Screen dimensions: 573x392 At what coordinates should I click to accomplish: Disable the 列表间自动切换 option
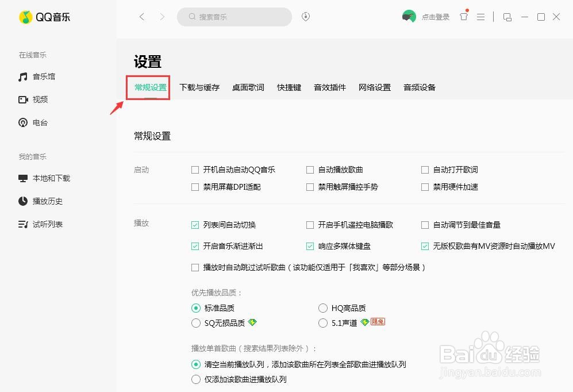pyautogui.click(x=195, y=225)
